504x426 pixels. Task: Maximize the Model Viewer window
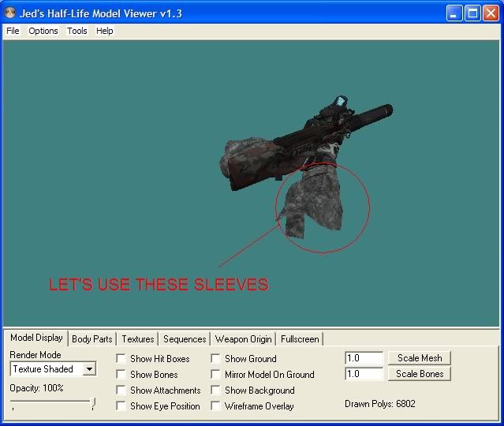[x=472, y=13]
